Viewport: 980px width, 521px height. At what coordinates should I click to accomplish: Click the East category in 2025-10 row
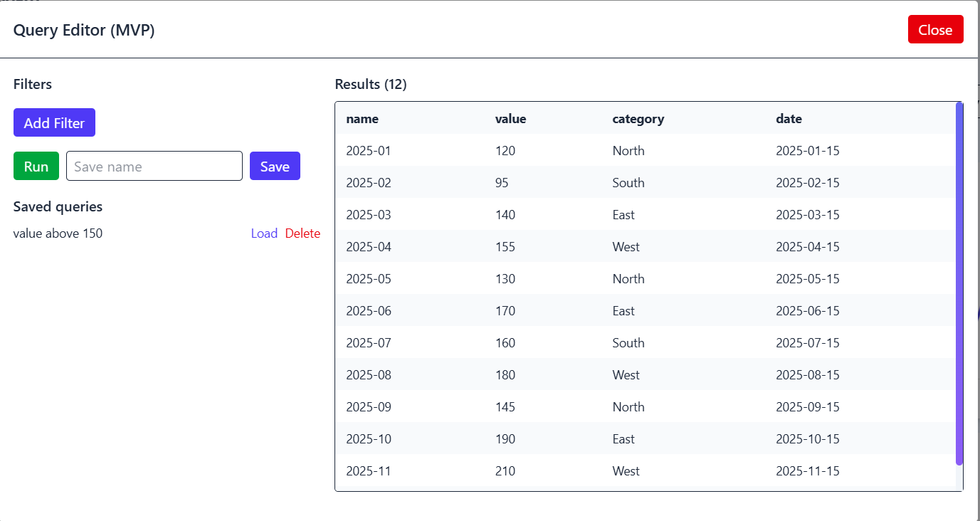pyautogui.click(x=623, y=439)
